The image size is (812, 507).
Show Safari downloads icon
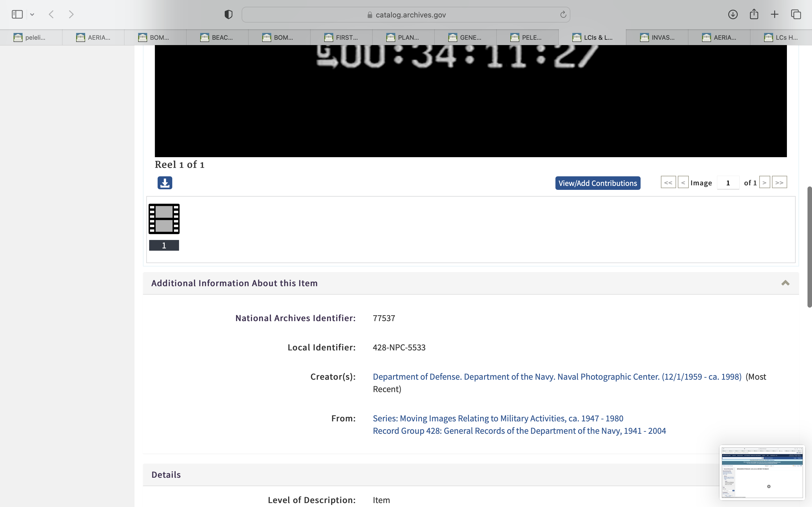(x=732, y=14)
